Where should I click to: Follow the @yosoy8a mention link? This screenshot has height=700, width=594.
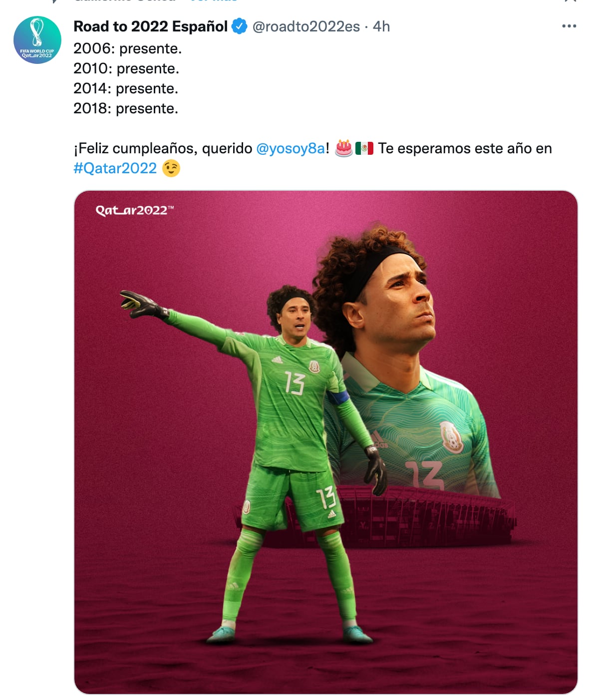click(291, 148)
